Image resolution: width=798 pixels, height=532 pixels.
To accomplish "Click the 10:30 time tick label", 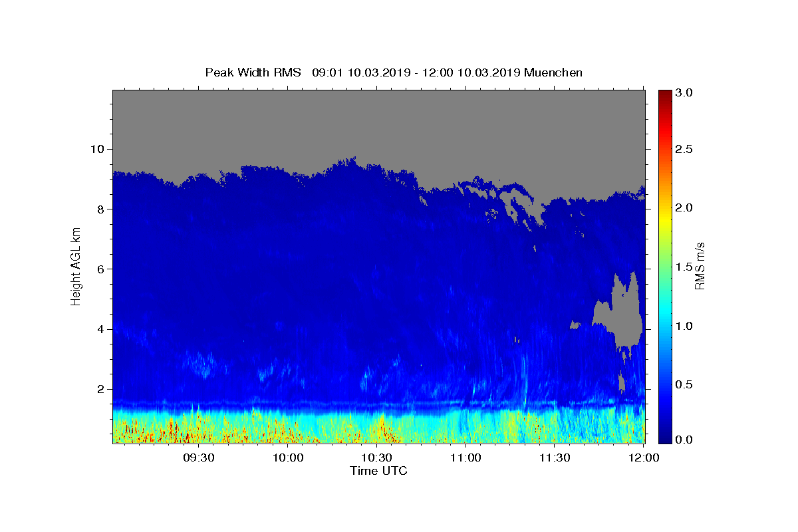I will [x=376, y=458].
